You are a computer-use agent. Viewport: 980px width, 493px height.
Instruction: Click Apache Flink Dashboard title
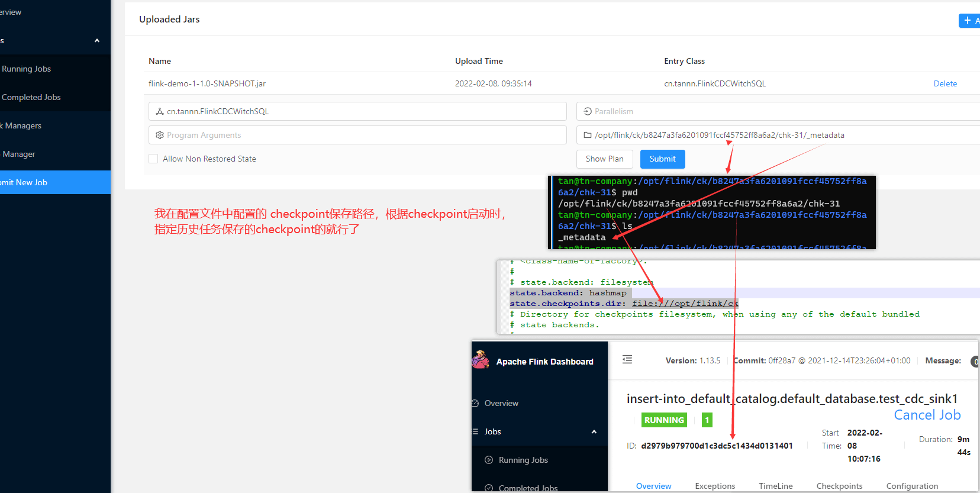[x=544, y=362]
